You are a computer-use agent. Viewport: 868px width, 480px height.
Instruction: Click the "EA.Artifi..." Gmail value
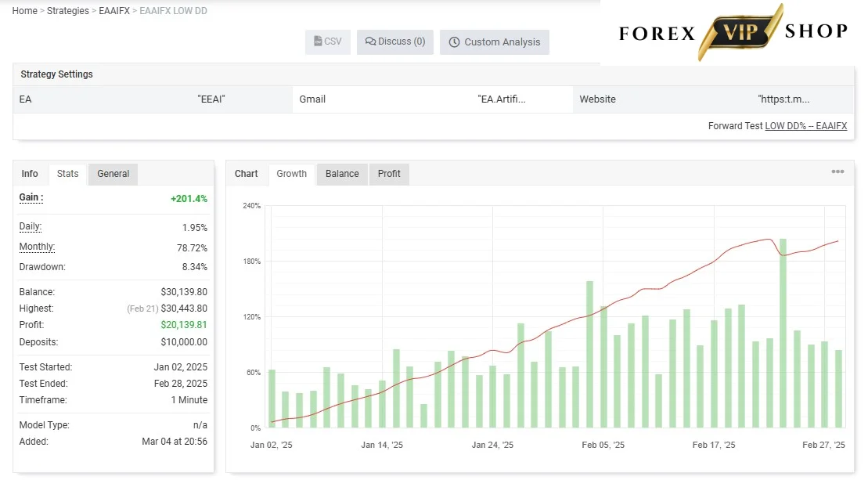[x=502, y=99]
